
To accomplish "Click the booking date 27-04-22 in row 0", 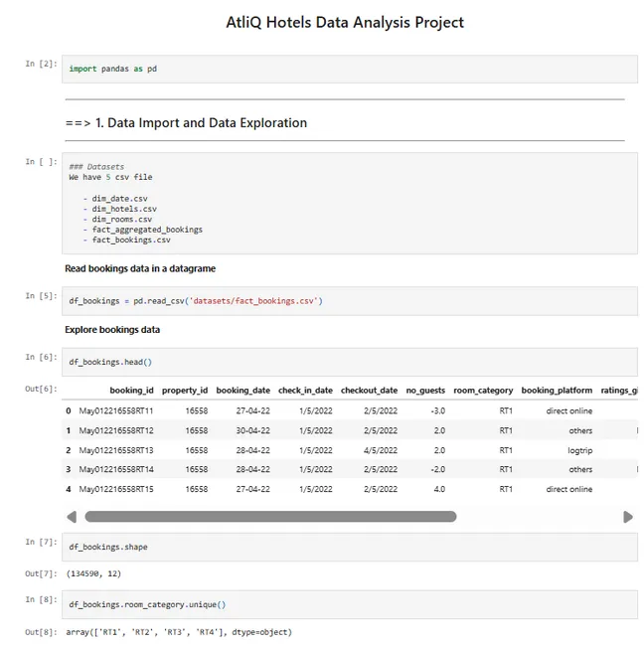I will click(253, 410).
